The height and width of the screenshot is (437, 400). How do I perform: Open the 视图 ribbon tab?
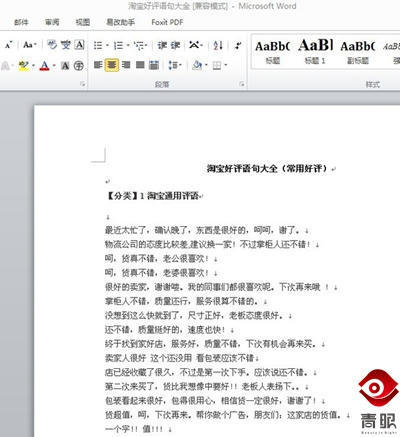tap(83, 22)
